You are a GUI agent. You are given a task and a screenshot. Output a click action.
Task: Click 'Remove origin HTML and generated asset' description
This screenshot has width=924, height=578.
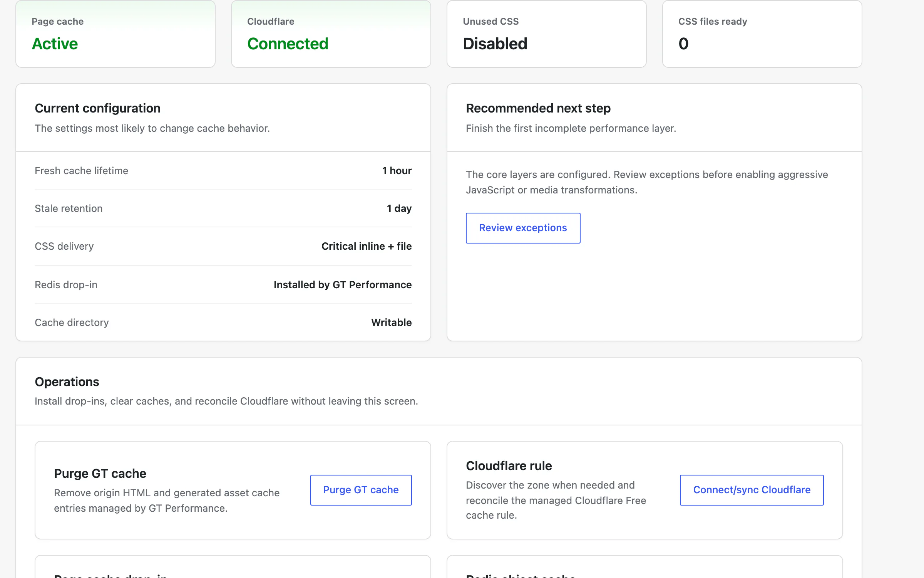click(167, 501)
